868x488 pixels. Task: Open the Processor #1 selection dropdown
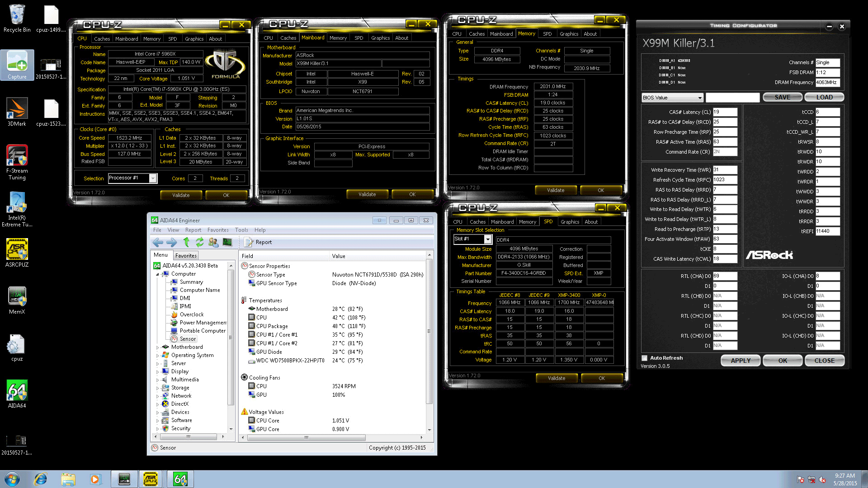pyautogui.click(x=153, y=178)
